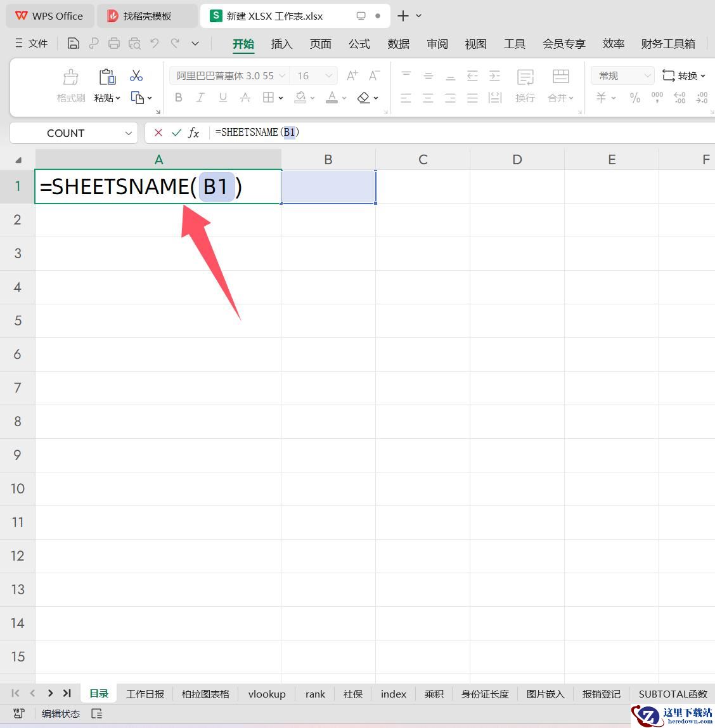
Task: Align text right
Action: click(x=451, y=98)
